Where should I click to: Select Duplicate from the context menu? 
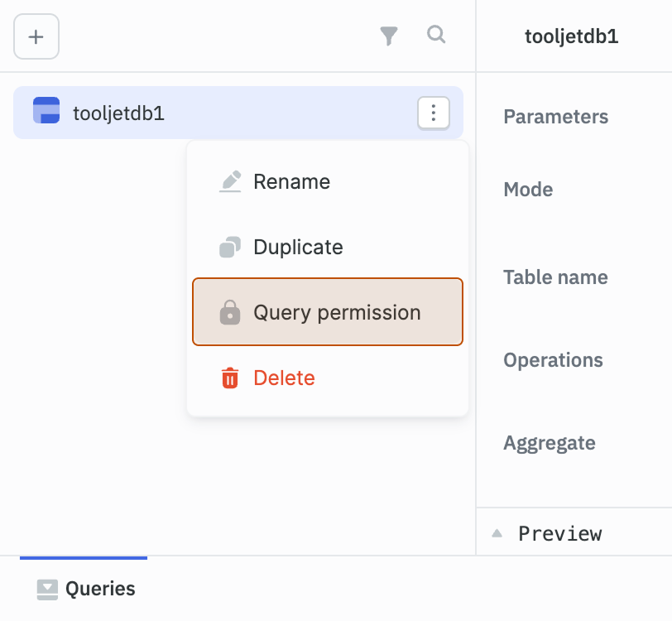pos(299,247)
